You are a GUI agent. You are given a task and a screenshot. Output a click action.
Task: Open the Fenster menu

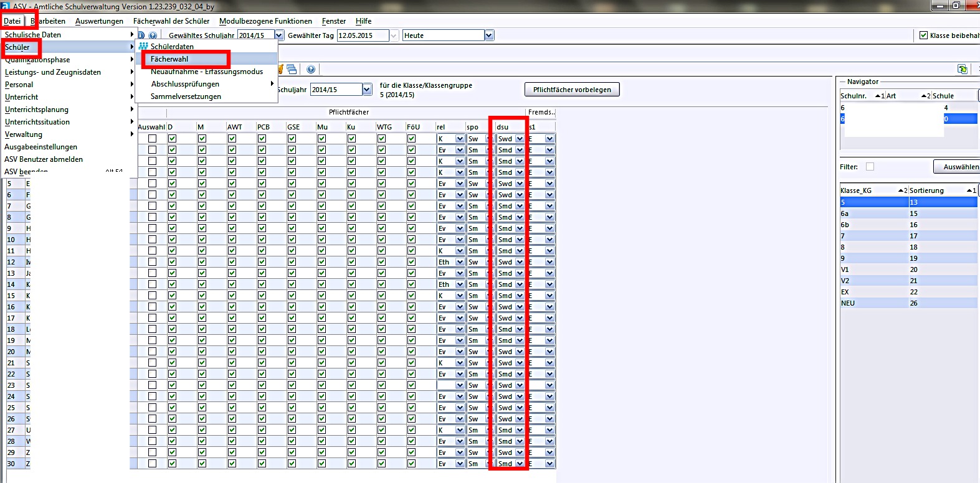coord(334,21)
